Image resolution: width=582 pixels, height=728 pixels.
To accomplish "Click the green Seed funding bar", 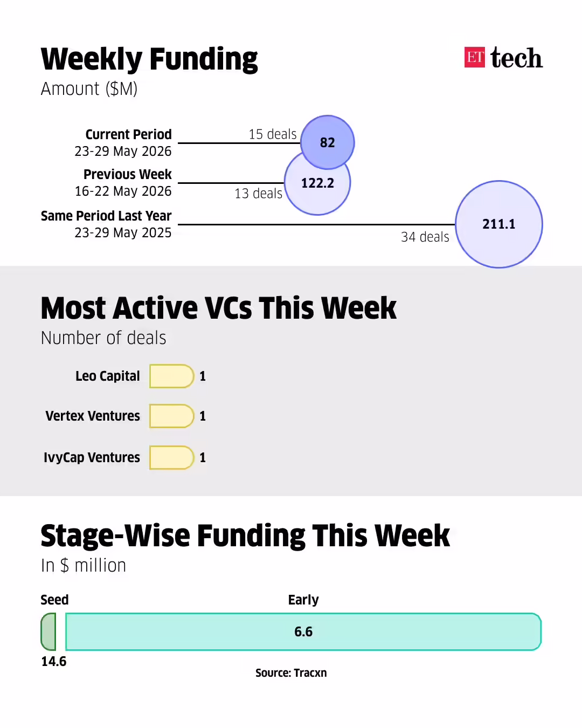I will 48,632.
